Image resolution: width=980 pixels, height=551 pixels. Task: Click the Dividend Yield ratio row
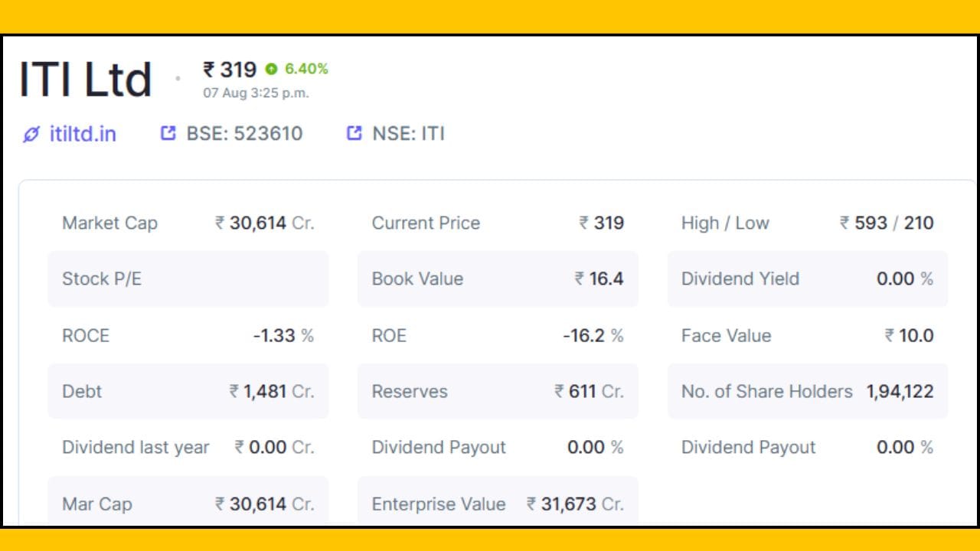click(x=807, y=279)
